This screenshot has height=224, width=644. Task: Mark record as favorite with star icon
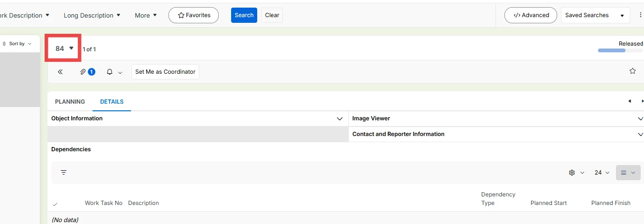[632, 71]
